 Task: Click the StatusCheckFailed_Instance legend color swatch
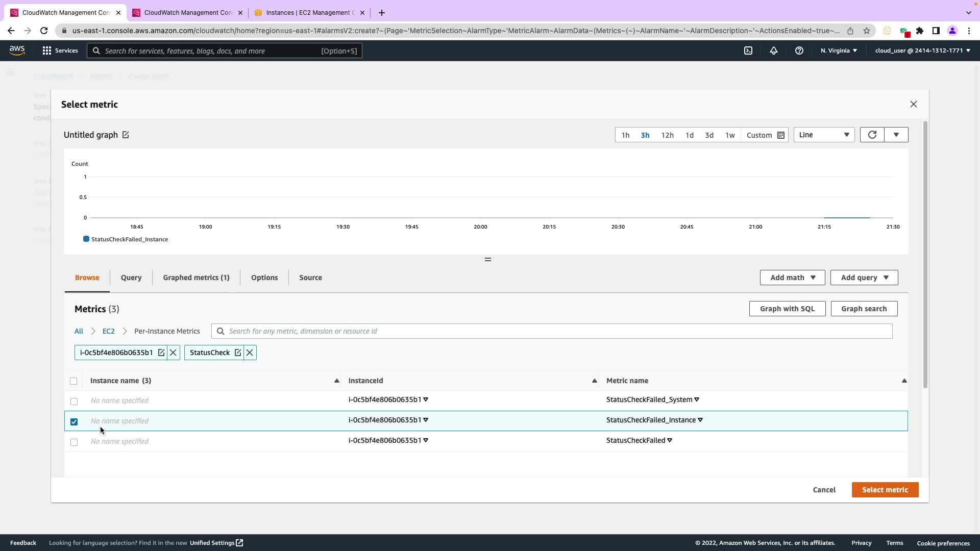[86, 239]
